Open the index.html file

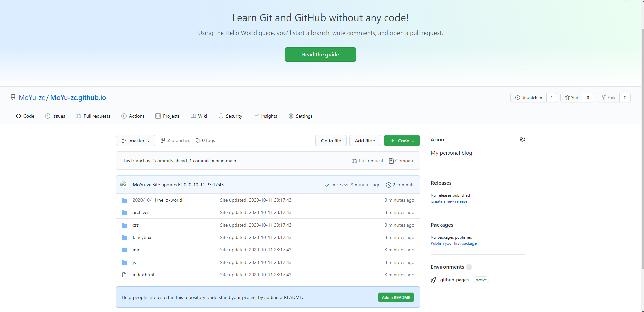pyautogui.click(x=143, y=275)
